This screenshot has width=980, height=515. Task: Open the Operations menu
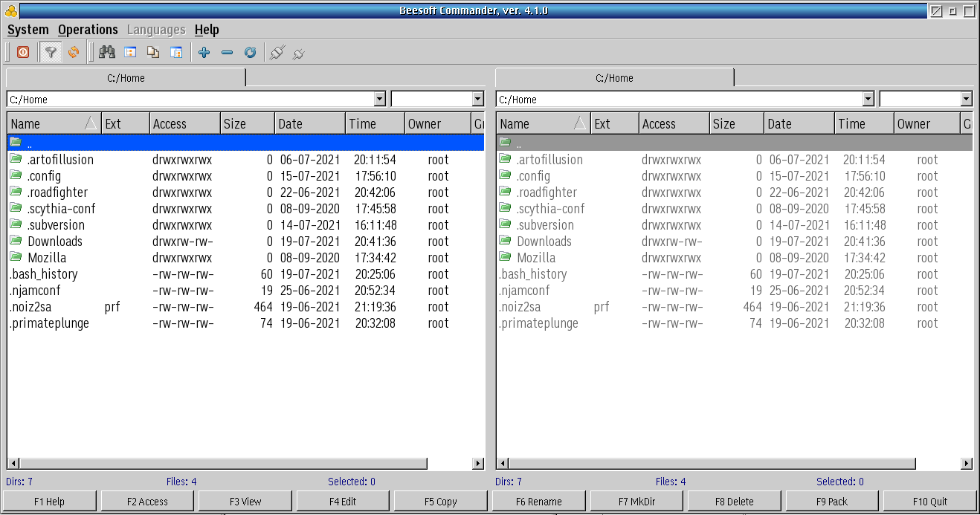click(x=88, y=30)
